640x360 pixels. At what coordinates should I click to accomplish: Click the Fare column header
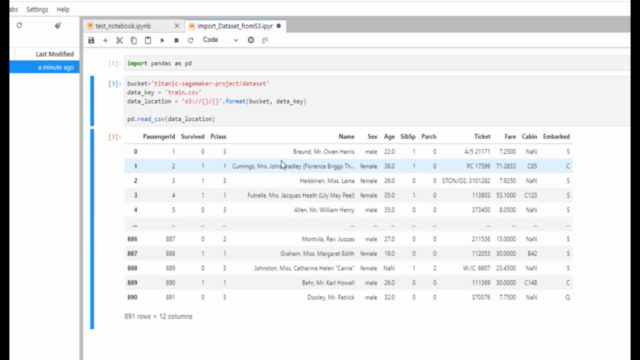(510, 137)
